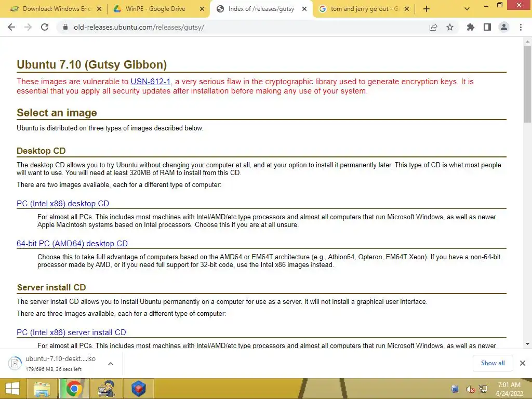This screenshot has height=399, width=532.
Task: Open the Chrome three-dot menu
Action: (x=521, y=27)
